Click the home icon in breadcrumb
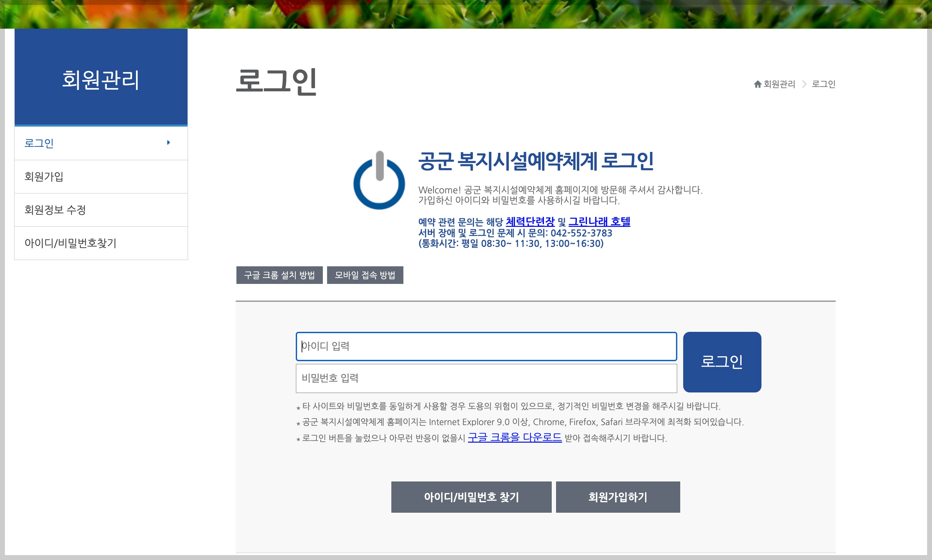This screenshot has height=560, width=932. 757,84
